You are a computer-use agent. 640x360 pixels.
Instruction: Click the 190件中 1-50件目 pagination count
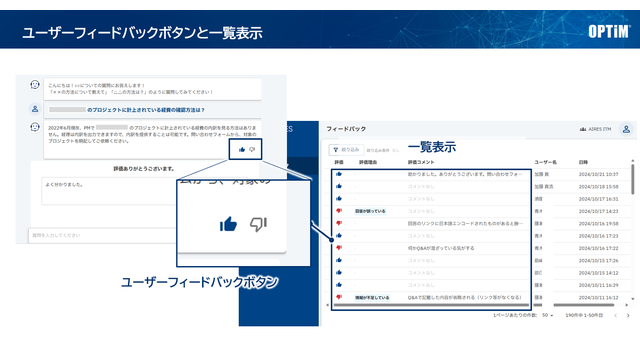point(584,316)
